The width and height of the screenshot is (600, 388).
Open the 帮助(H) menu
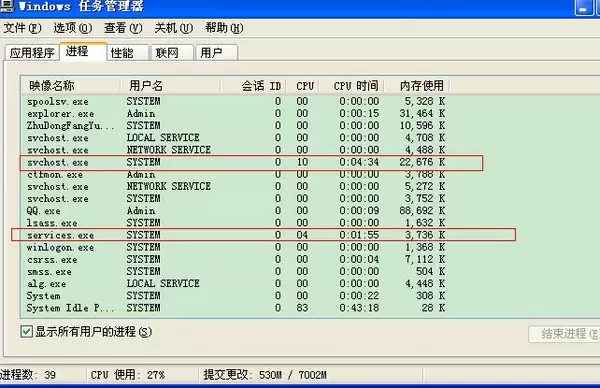point(224,28)
